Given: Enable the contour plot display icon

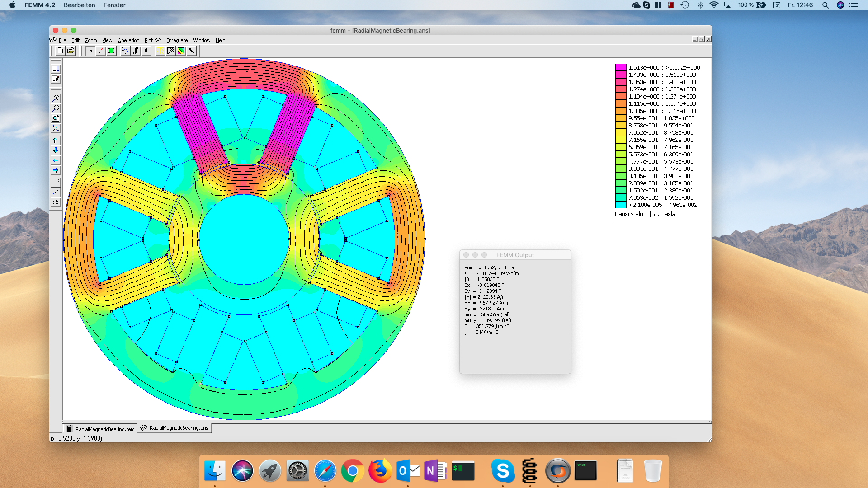Looking at the screenshot, I should (x=171, y=51).
